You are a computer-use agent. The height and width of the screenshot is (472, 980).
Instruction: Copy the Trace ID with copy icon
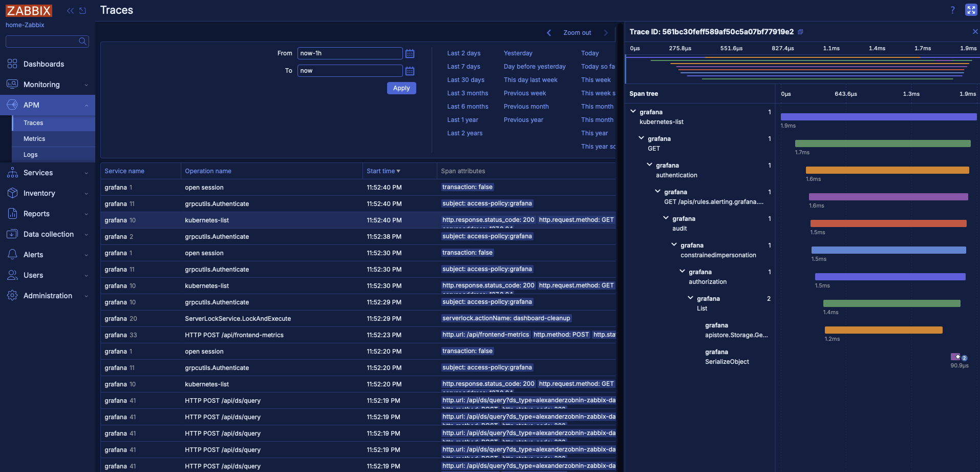point(800,32)
